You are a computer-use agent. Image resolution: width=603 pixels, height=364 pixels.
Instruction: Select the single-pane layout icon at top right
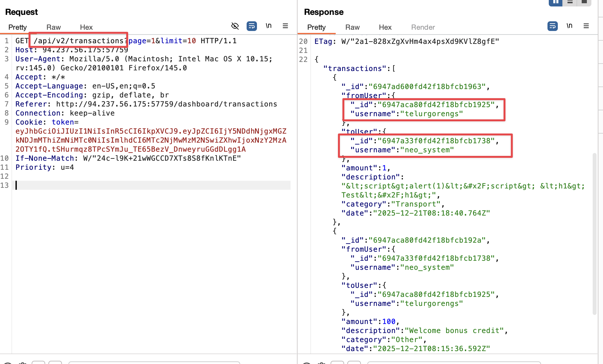(x=585, y=2)
